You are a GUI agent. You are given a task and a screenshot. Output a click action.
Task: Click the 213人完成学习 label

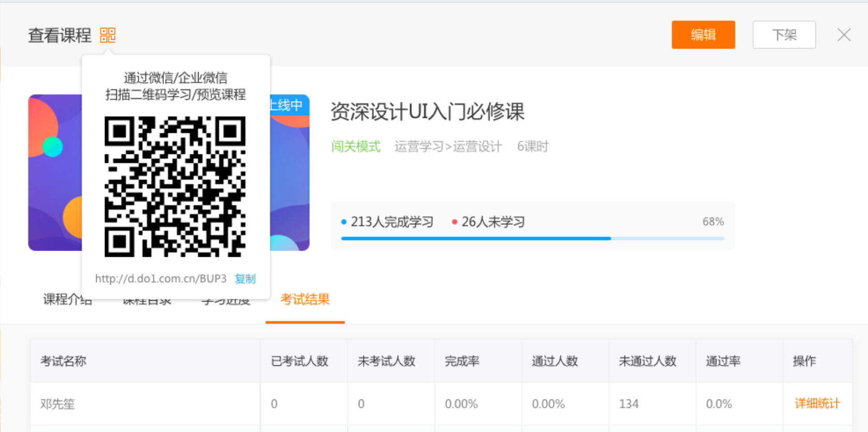[x=392, y=222]
